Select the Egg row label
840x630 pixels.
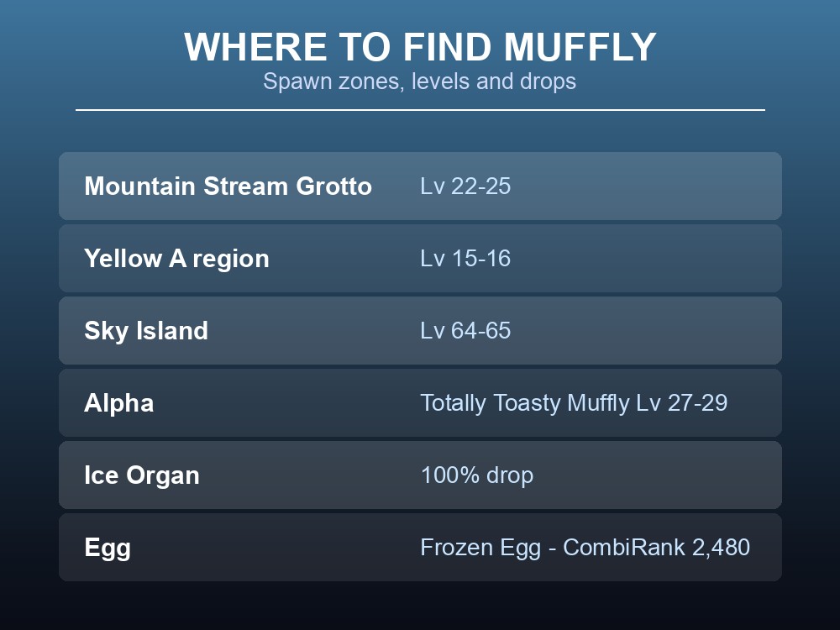point(108,548)
